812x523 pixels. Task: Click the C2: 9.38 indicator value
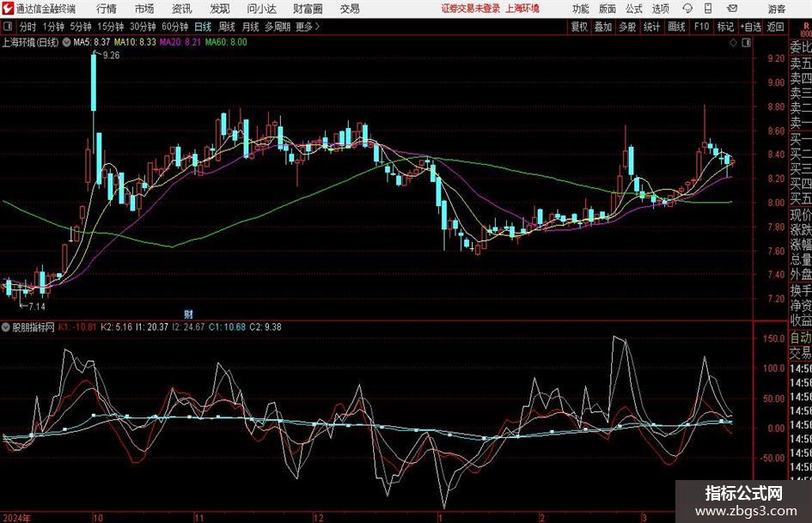pyautogui.click(x=266, y=327)
